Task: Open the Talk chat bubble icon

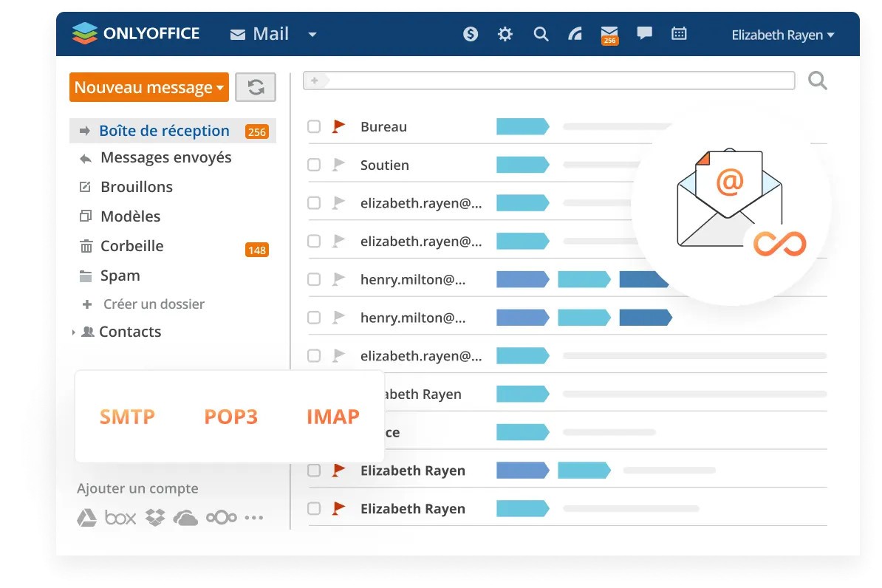Action: [644, 33]
